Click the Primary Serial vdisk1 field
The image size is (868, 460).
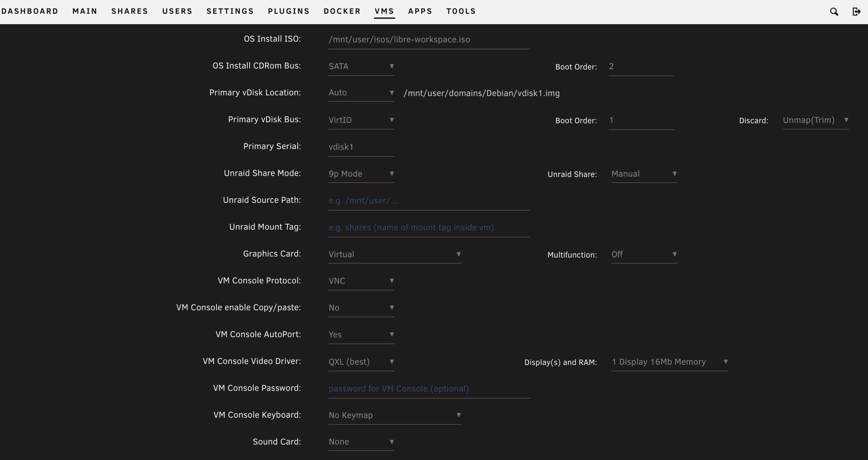[x=361, y=147]
